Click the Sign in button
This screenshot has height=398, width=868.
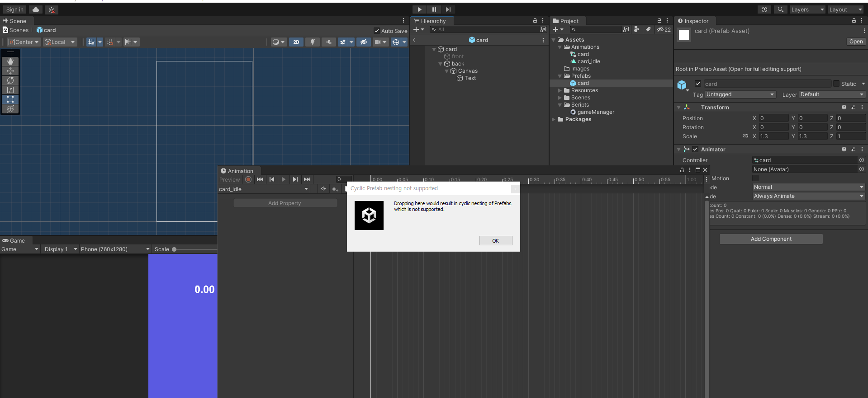point(15,9)
